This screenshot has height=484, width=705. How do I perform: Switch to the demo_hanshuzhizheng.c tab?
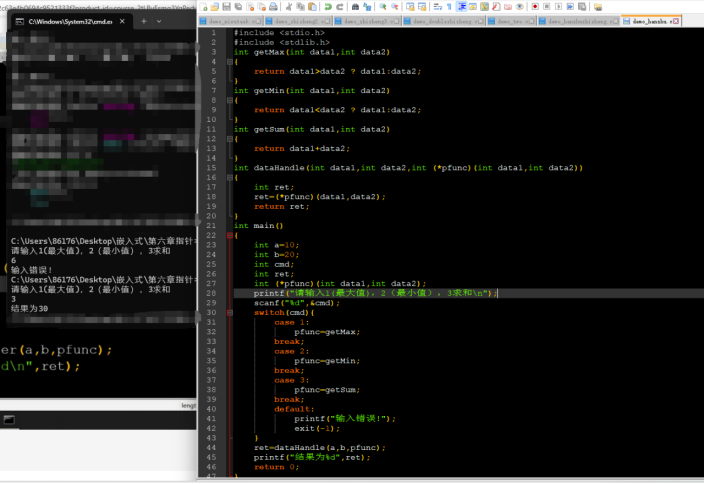coord(579,21)
